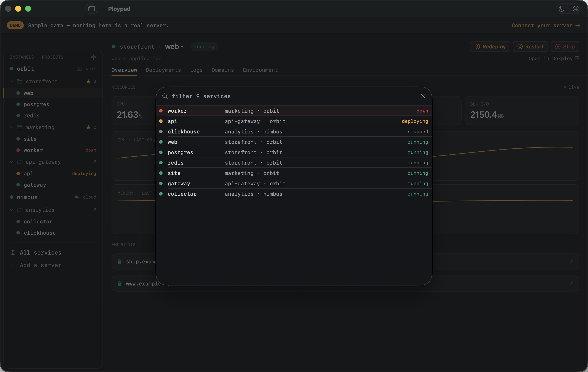Select the redis storefront result
588x372 pixels.
(294, 163)
